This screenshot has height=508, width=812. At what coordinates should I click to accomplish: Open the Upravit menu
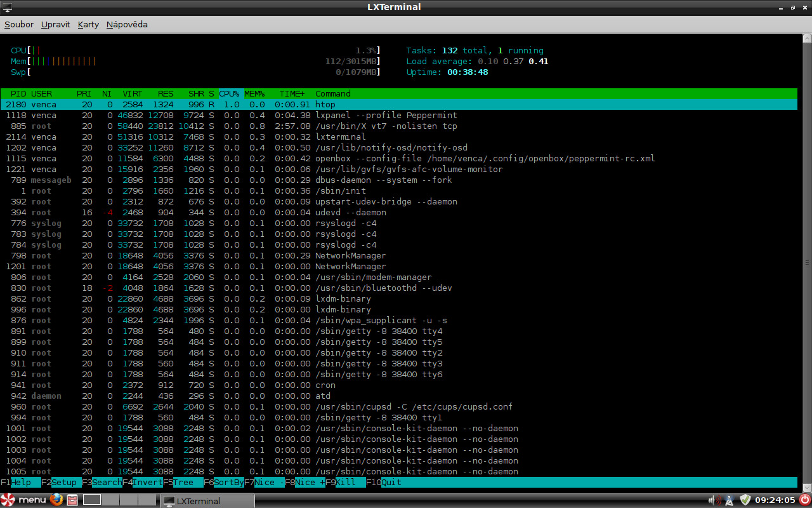pyautogui.click(x=55, y=25)
